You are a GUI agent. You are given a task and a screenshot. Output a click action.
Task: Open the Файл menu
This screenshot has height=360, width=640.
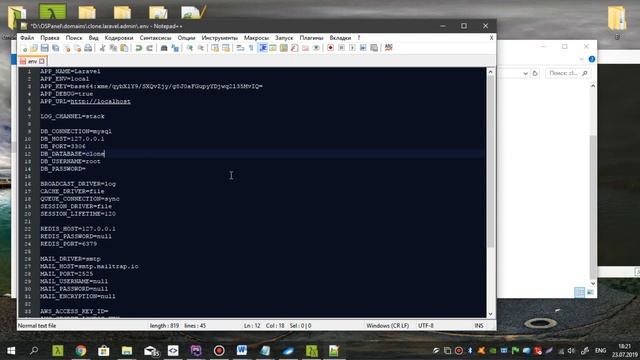click(27, 38)
